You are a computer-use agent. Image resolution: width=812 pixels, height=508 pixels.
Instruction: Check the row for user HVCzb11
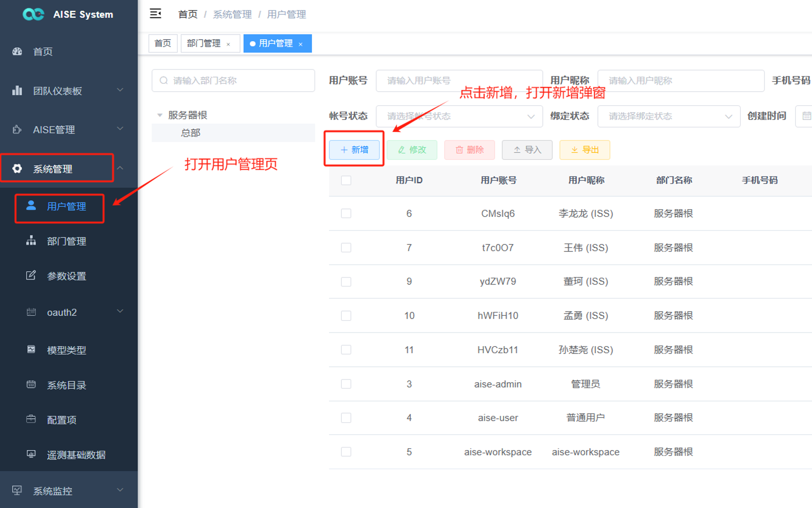click(x=346, y=350)
